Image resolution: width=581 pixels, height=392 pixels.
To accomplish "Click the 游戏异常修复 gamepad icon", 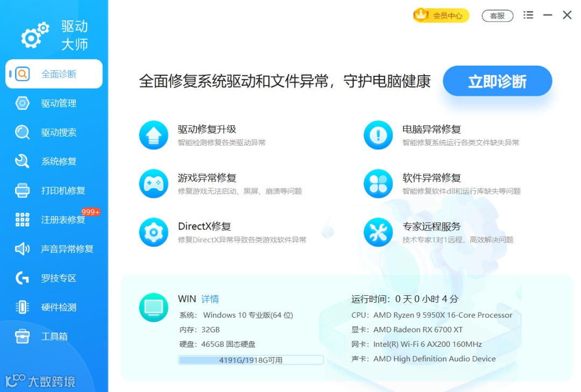I will point(154,183).
